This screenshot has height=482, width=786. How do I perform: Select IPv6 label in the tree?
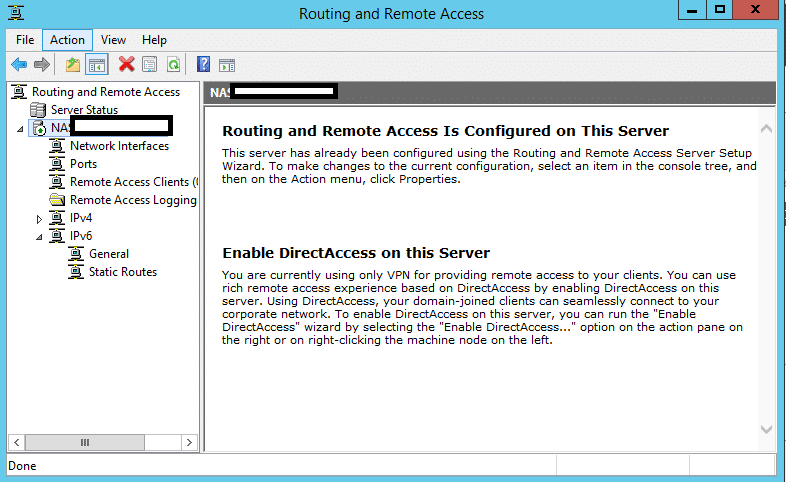(81, 236)
